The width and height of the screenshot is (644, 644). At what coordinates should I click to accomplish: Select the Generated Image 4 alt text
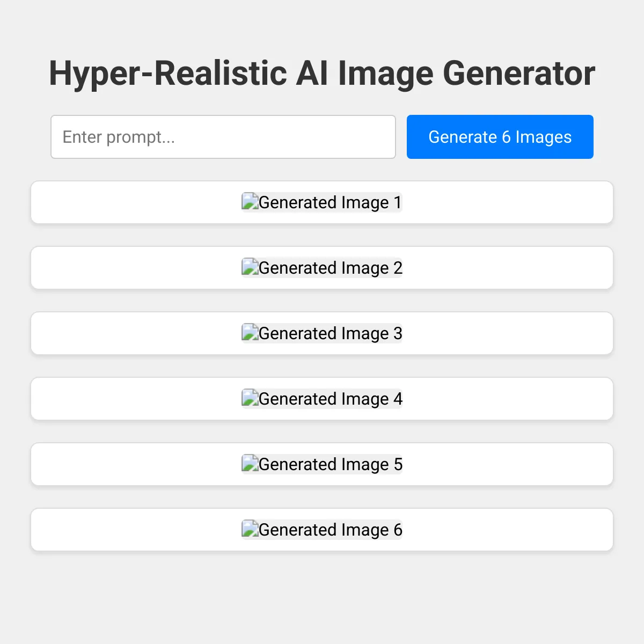[x=330, y=399]
